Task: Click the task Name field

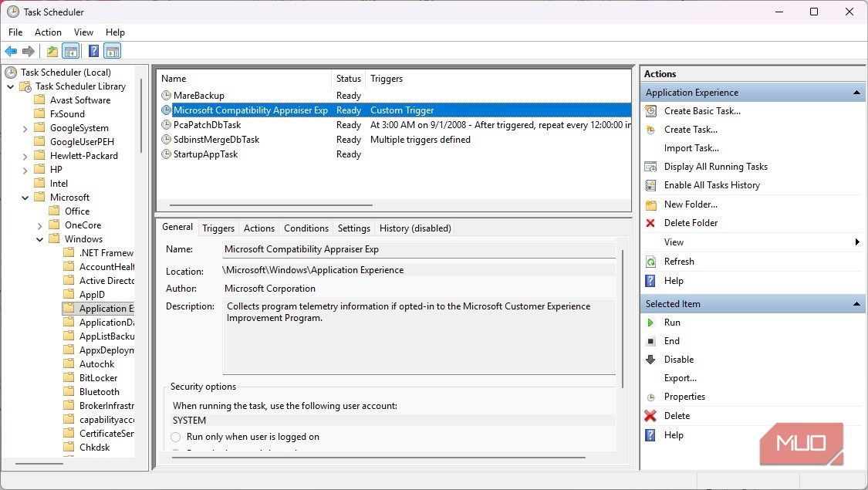Action: (418, 250)
